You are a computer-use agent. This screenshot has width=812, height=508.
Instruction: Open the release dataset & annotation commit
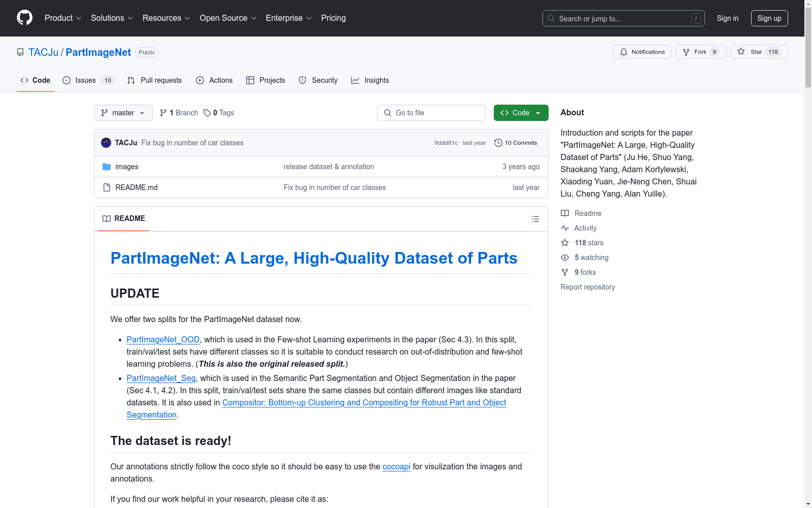pyautogui.click(x=329, y=167)
